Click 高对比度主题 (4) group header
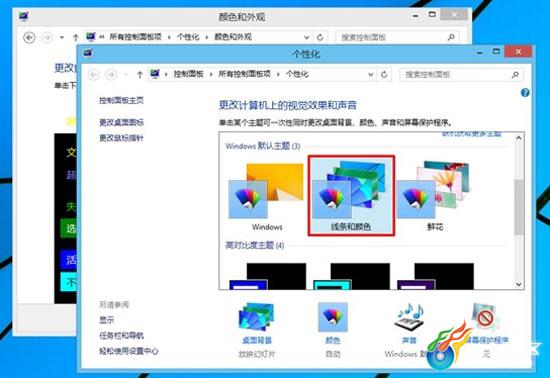550x378 pixels. point(254,245)
